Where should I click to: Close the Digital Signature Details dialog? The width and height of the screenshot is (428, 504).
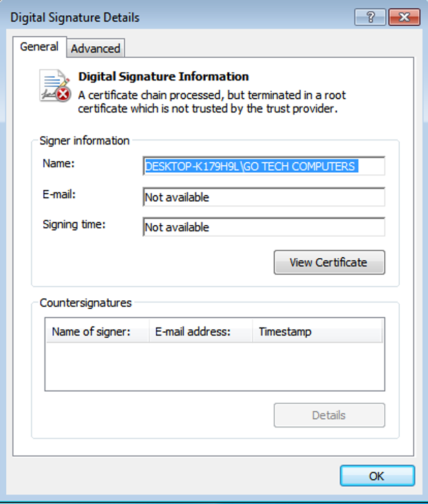point(404,17)
